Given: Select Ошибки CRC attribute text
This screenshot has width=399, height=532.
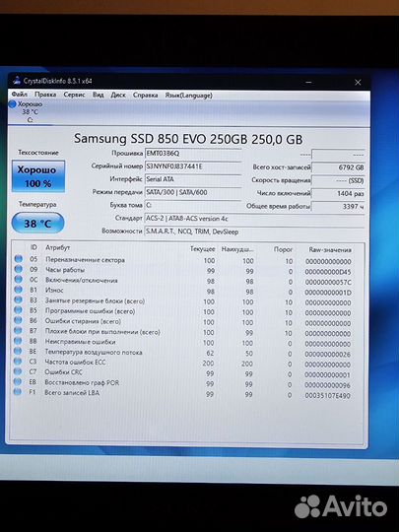Looking at the screenshot, I should [x=63, y=372].
